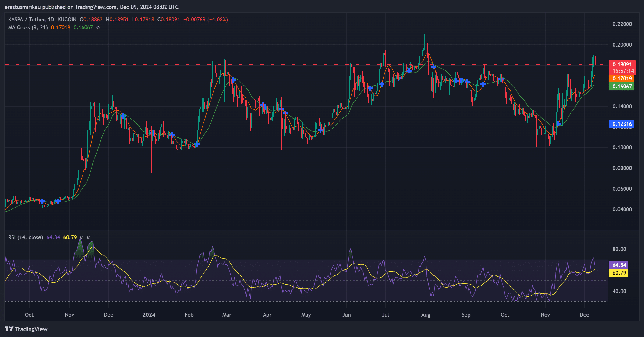
Task: Click the red 0.18091 price tag on axis
Action: pos(622,64)
